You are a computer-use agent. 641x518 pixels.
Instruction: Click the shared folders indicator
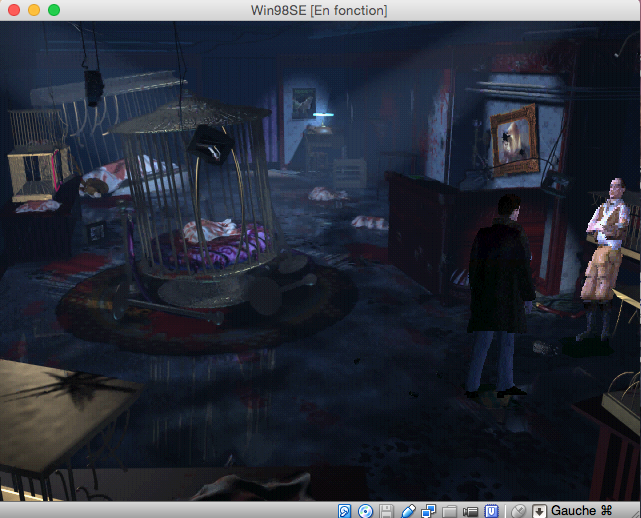[x=449, y=511]
